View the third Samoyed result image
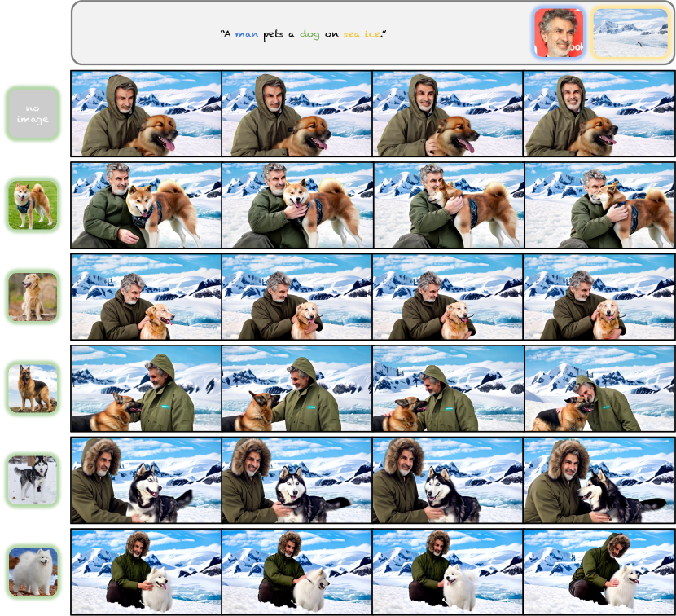Viewport: 676px width, 616px height. pos(447,571)
